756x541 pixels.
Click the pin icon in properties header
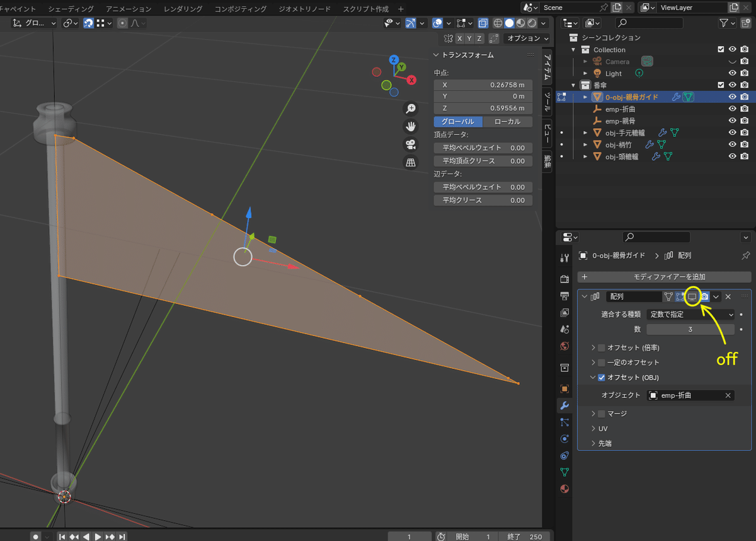click(x=746, y=255)
